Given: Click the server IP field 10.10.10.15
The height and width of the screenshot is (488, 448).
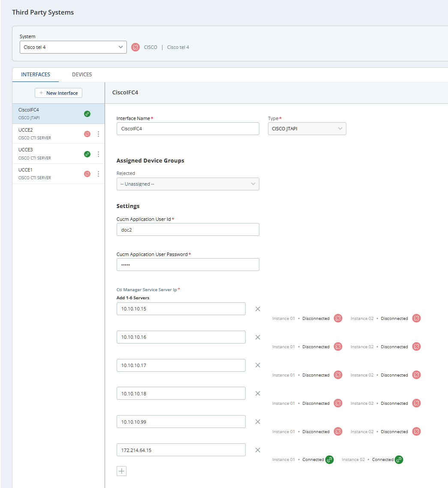Looking at the screenshot, I should coord(181,309).
